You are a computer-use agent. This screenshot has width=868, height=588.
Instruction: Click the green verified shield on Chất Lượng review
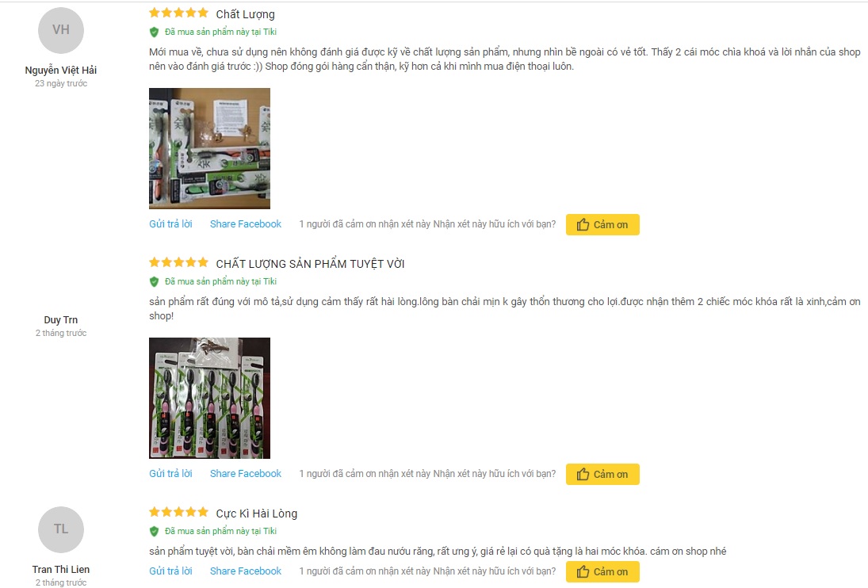pyautogui.click(x=155, y=32)
